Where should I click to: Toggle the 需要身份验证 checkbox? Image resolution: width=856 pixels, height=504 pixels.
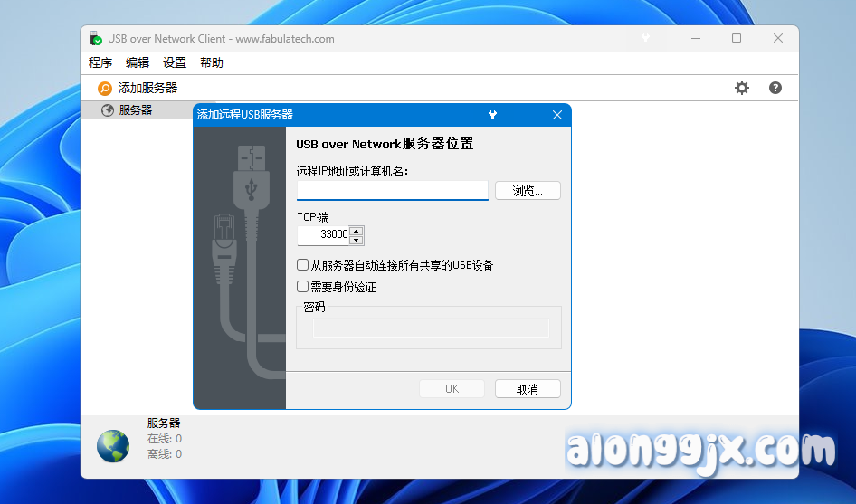(303, 287)
